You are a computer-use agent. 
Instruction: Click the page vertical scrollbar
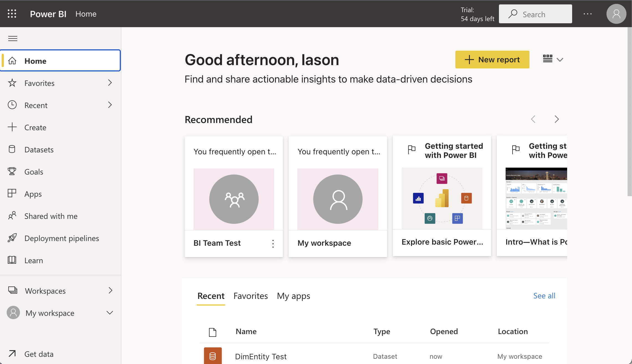click(x=630, y=111)
